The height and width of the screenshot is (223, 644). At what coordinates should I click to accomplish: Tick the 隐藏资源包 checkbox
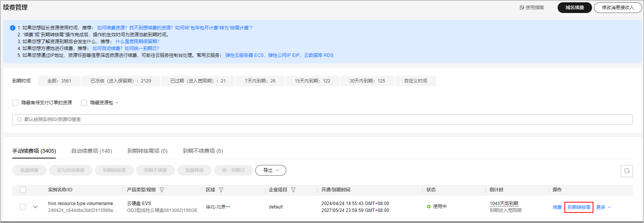pos(84,103)
